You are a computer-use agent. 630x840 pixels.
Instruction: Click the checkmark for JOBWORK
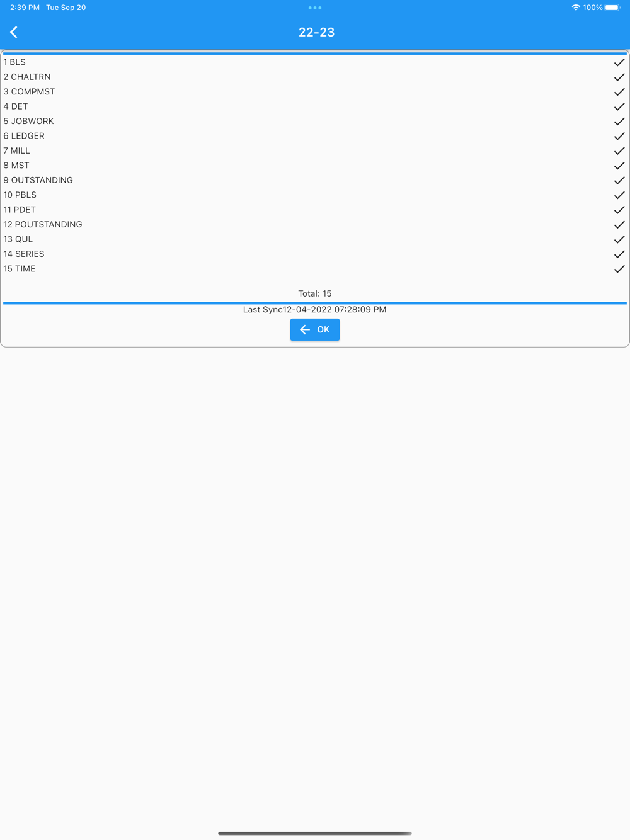619,122
